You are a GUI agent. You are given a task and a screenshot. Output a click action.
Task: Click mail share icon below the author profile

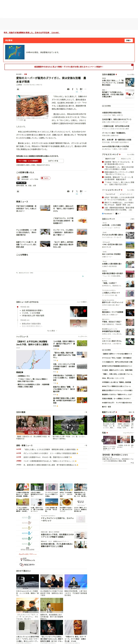tap(68, 191)
